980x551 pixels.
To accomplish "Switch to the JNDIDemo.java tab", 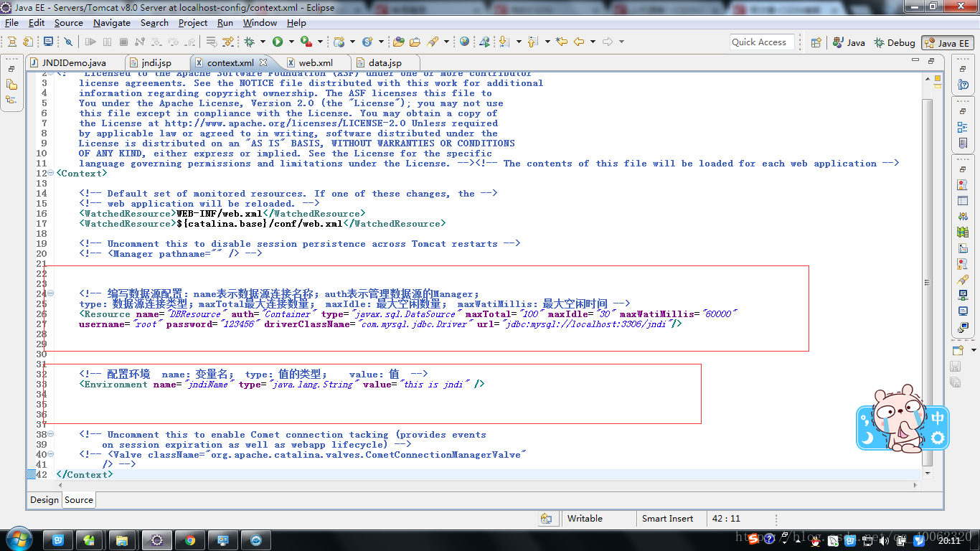I will tap(73, 63).
